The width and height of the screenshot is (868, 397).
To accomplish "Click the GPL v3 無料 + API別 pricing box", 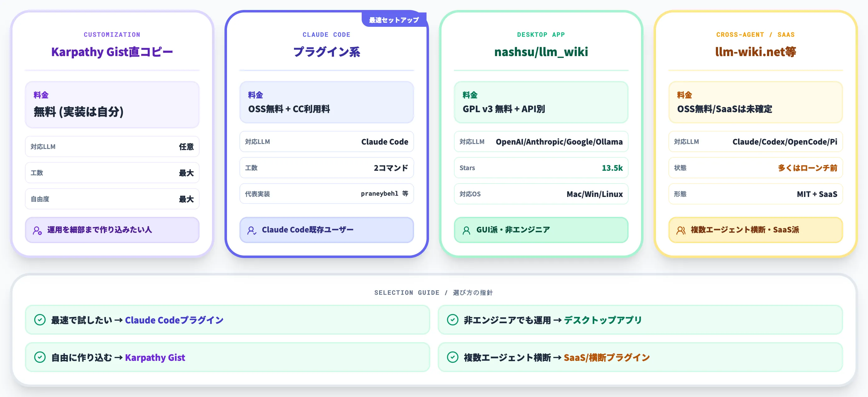I will tap(541, 102).
